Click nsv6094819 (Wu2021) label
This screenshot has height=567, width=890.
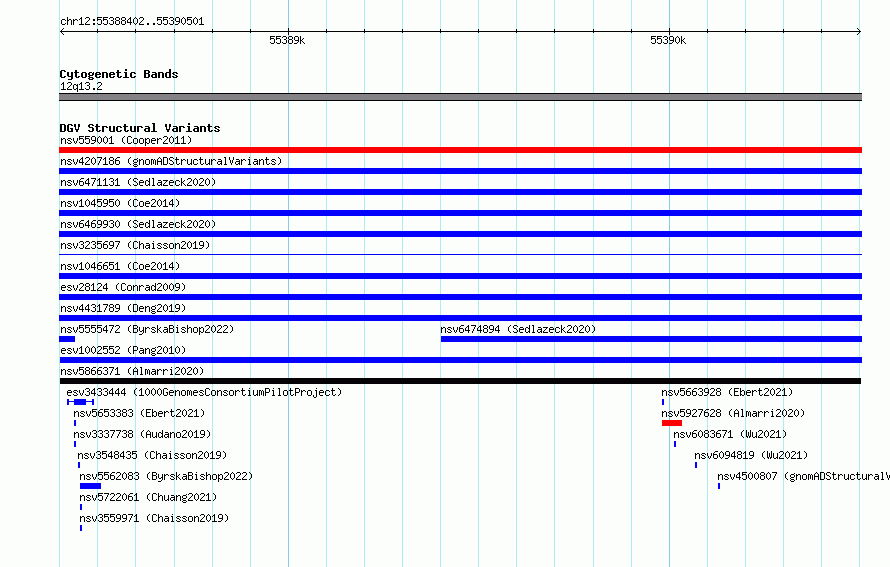pos(751,455)
